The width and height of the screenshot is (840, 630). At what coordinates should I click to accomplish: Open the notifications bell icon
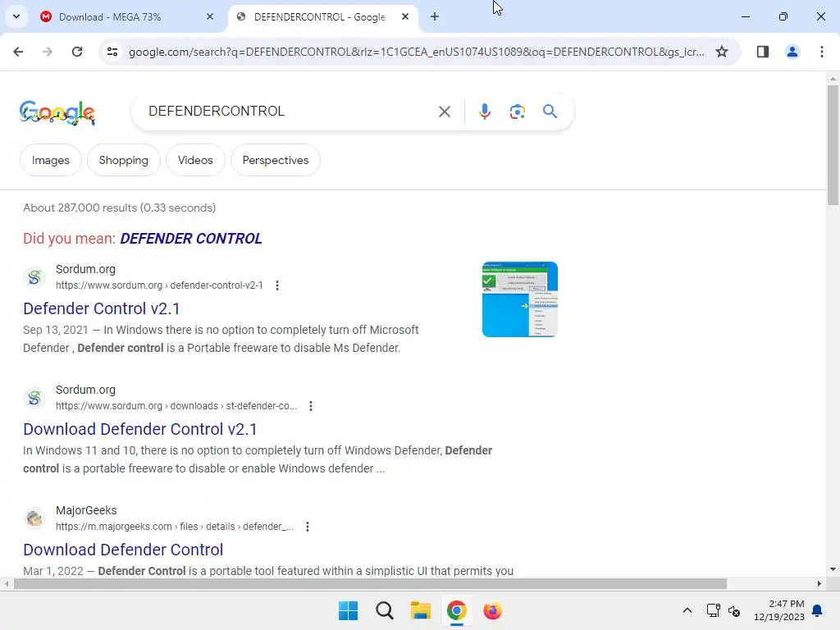[818, 610]
